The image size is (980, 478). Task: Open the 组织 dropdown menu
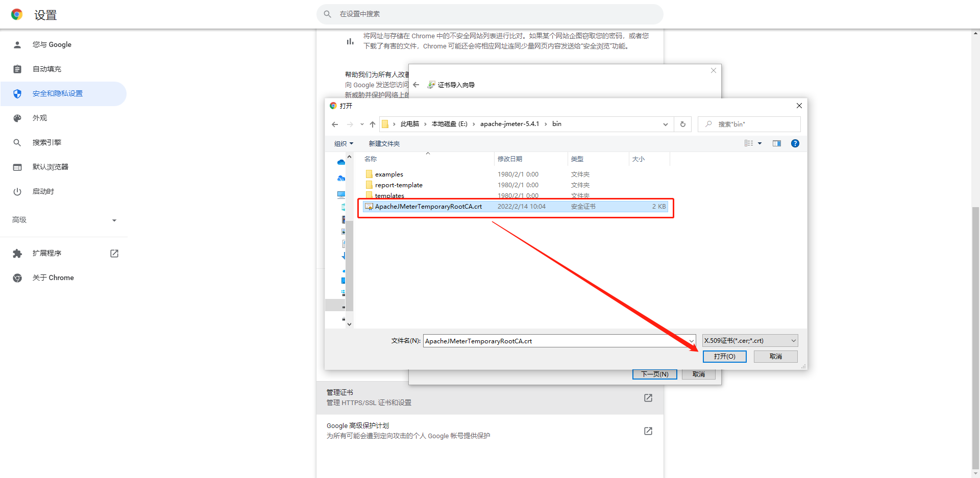(x=344, y=144)
